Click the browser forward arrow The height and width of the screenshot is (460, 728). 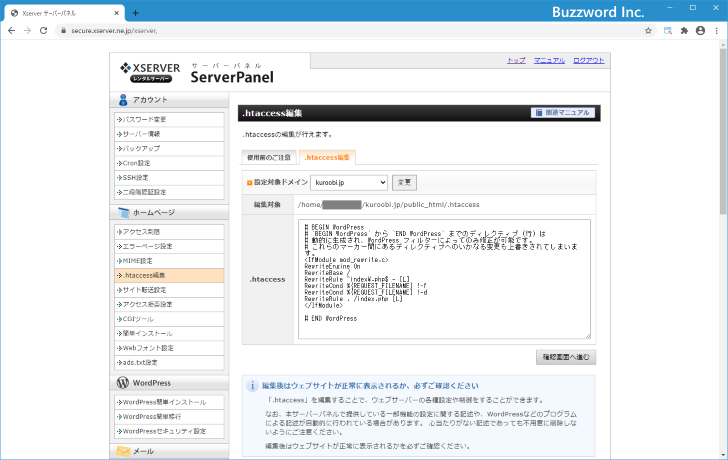tap(27, 31)
